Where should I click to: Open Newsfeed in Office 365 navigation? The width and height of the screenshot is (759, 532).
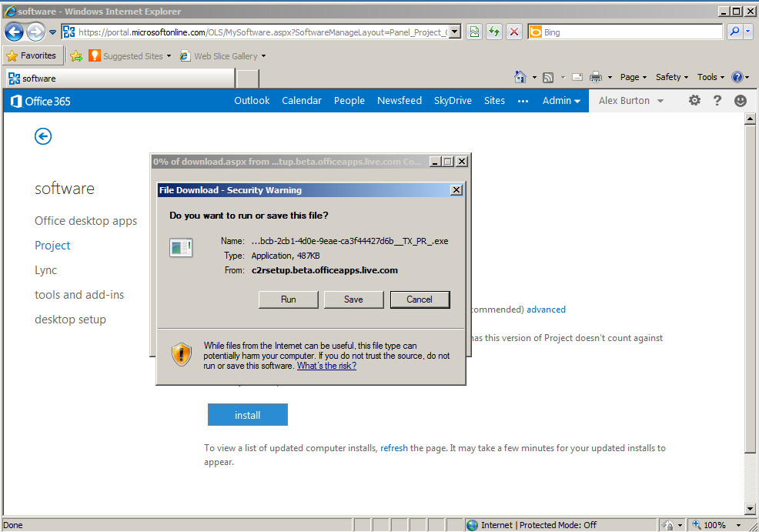click(x=400, y=101)
